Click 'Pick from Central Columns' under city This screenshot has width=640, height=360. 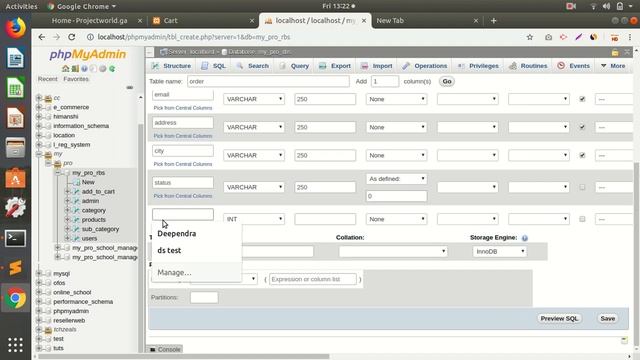pyautogui.click(x=183, y=164)
